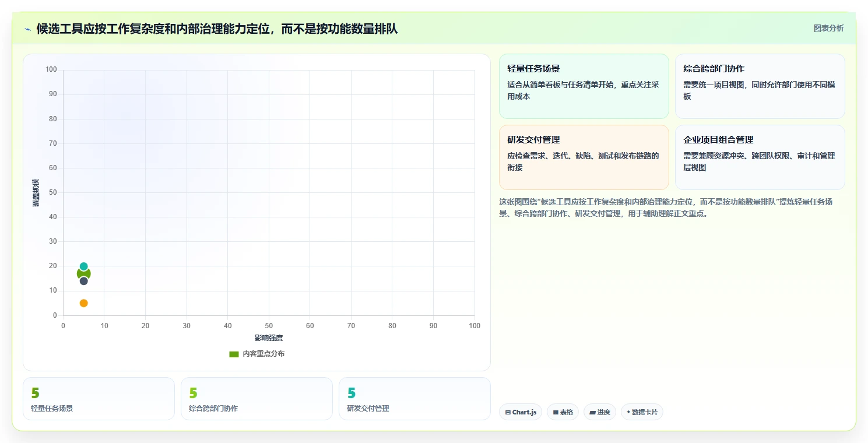Click the summary paragraph starting 这张图围绕

click(666, 208)
